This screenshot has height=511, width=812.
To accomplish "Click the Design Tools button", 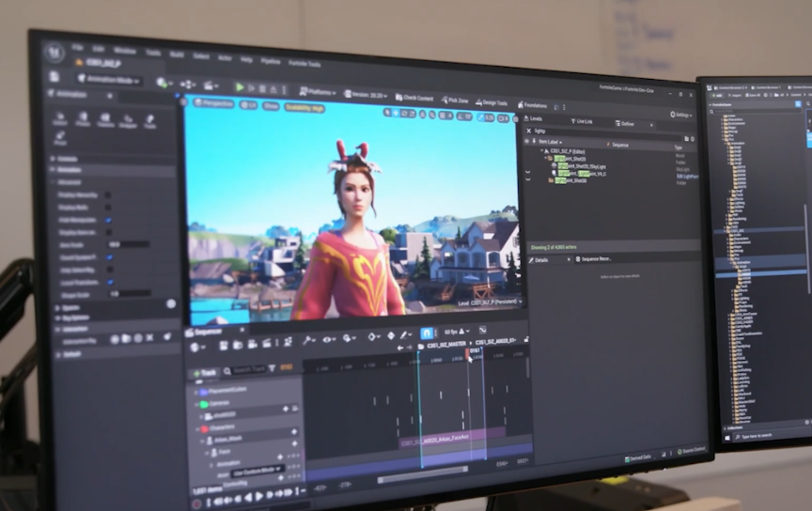I will pyautogui.click(x=492, y=102).
